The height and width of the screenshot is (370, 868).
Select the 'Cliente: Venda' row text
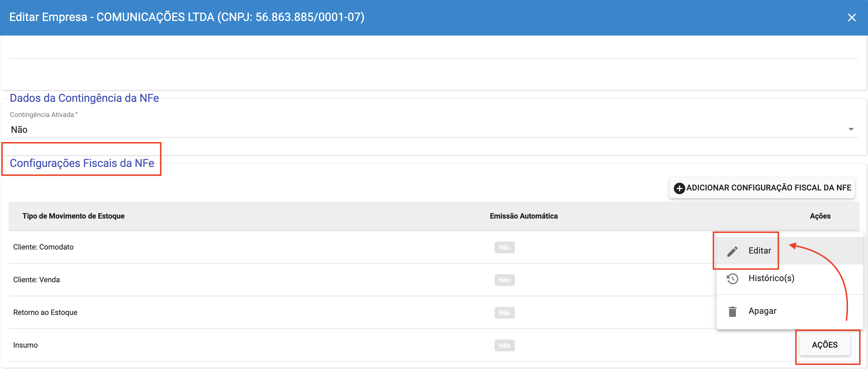pos(36,280)
